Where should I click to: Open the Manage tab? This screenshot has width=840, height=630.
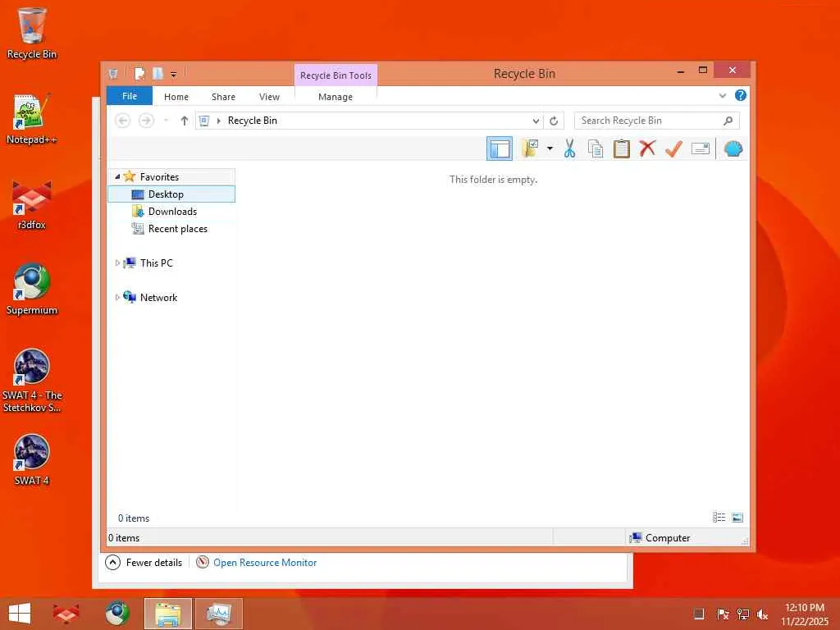point(336,97)
